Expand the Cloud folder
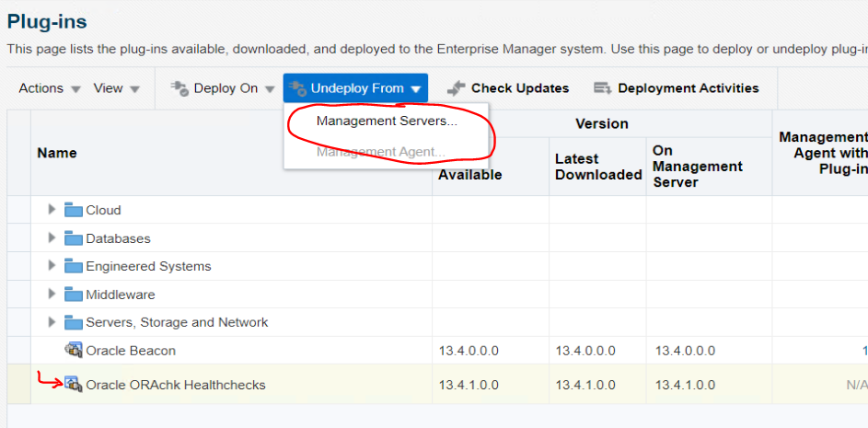868x428 pixels. (x=52, y=209)
